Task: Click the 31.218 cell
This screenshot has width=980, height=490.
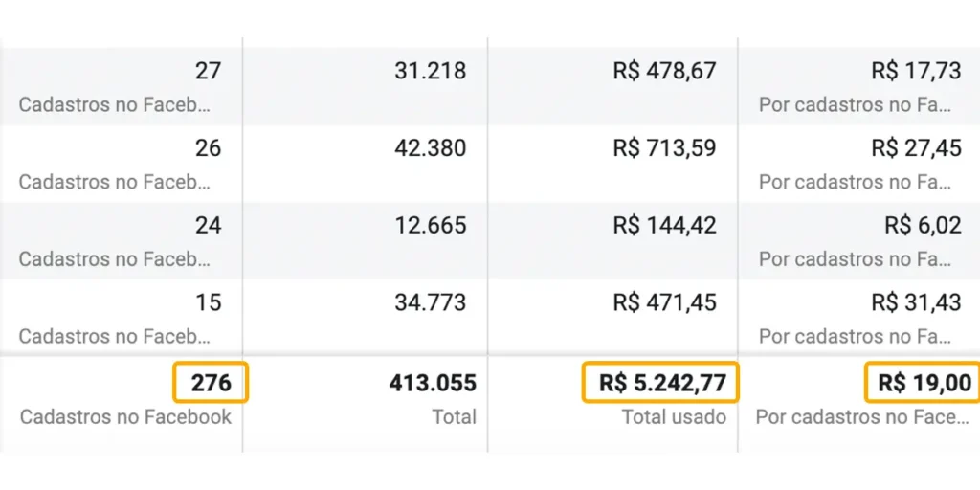Action: (430, 71)
